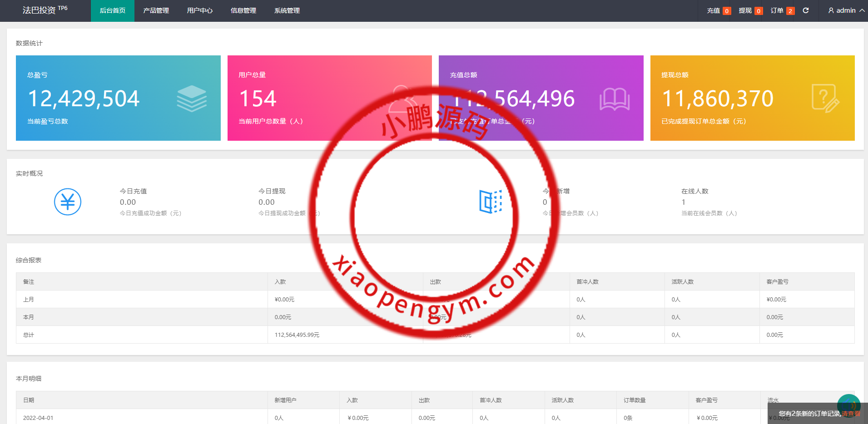Click the 请查看 link in order notification

tap(851, 414)
